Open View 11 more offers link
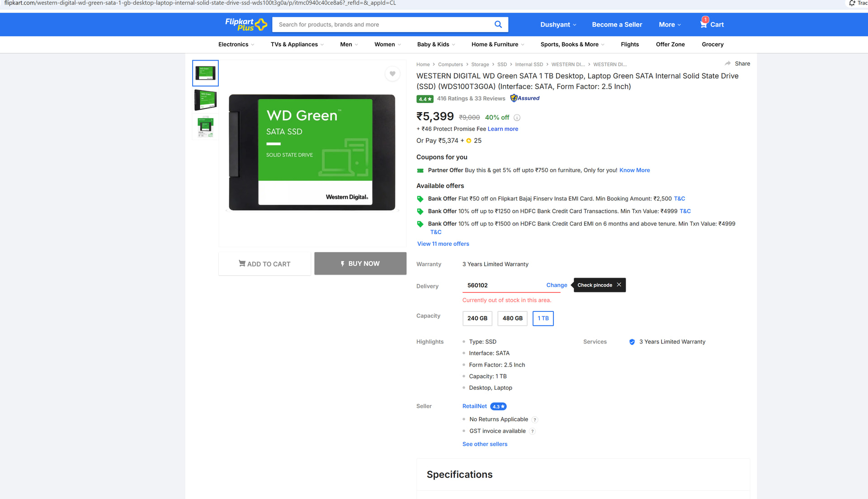The height and width of the screenshot is (499, 868). [443, 244]
